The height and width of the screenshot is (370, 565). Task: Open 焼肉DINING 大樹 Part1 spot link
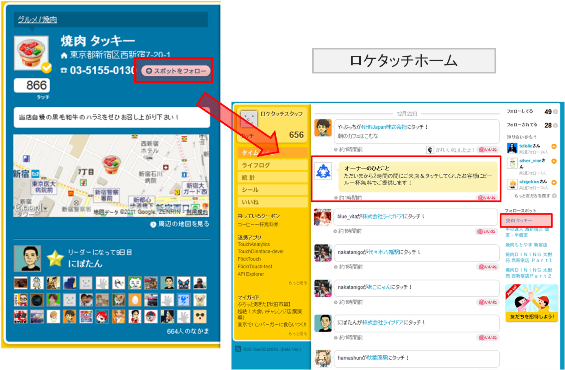click(529, 257)
